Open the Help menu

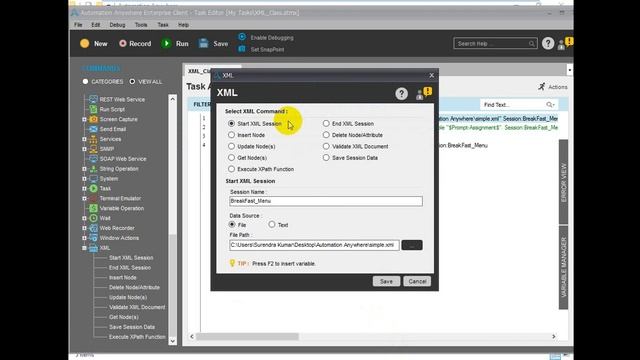[183, 25]
